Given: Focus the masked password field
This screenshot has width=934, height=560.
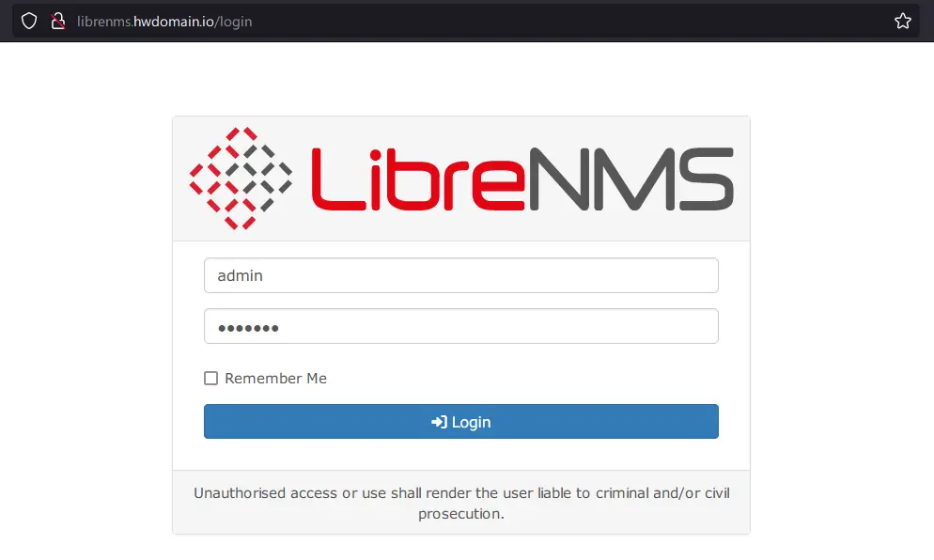Looking at the screenshot, I should click(461, 326).
